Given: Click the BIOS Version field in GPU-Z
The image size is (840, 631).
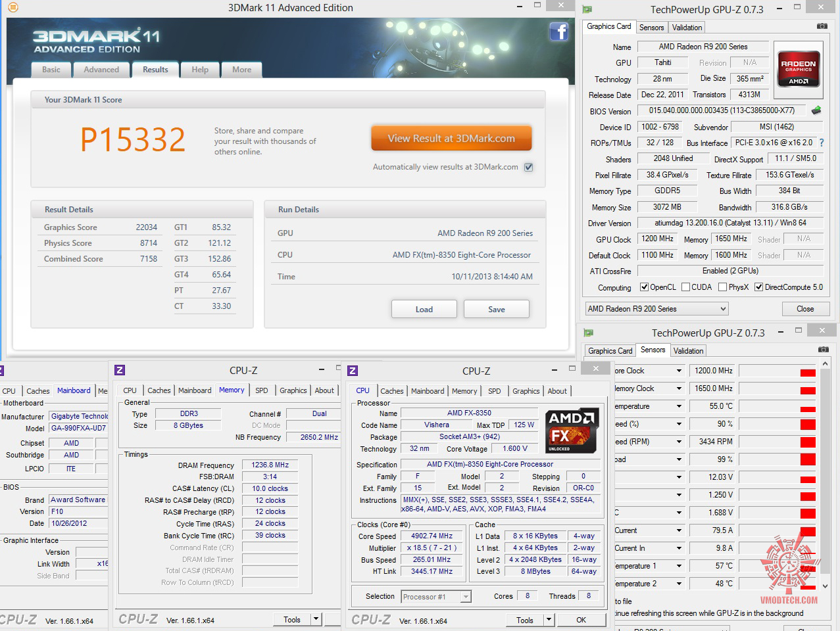Looking at the screenshot, I should (x=722, y=111).
